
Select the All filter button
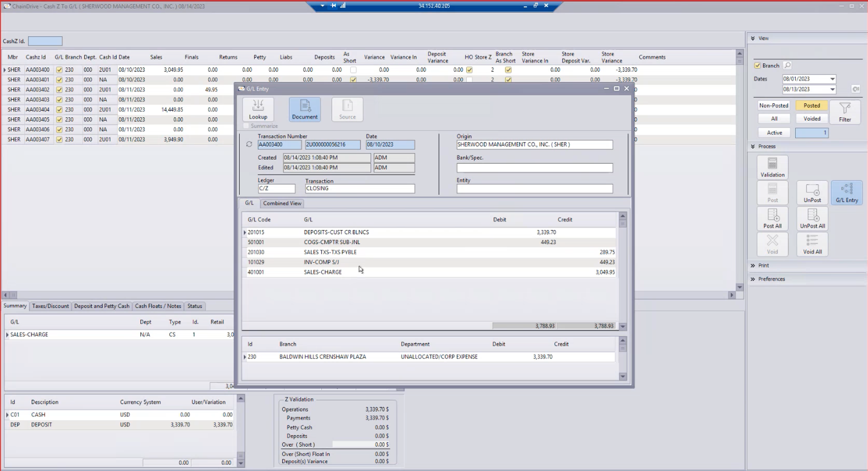tap(774, 119)
